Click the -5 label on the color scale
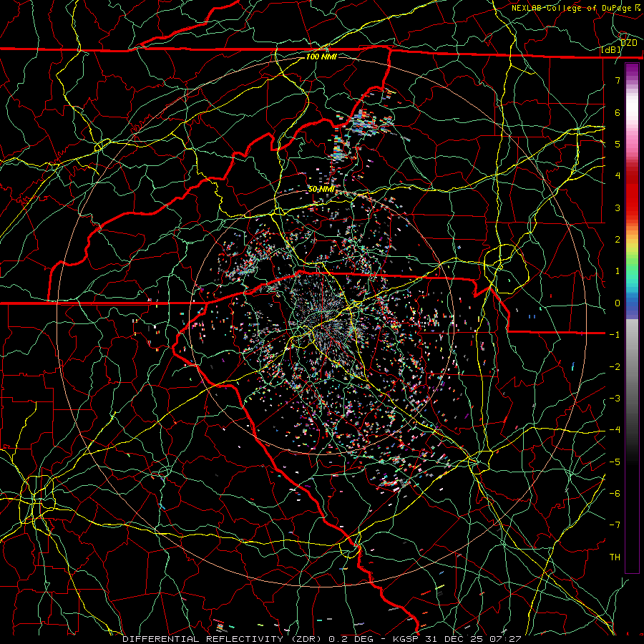 (615, 462)
